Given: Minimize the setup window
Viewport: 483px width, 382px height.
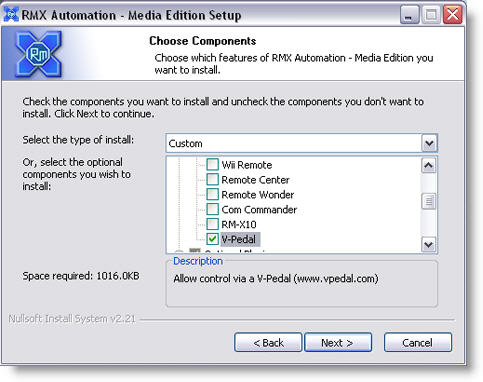Looking at the screenshot, I should [x=409, y=15].
